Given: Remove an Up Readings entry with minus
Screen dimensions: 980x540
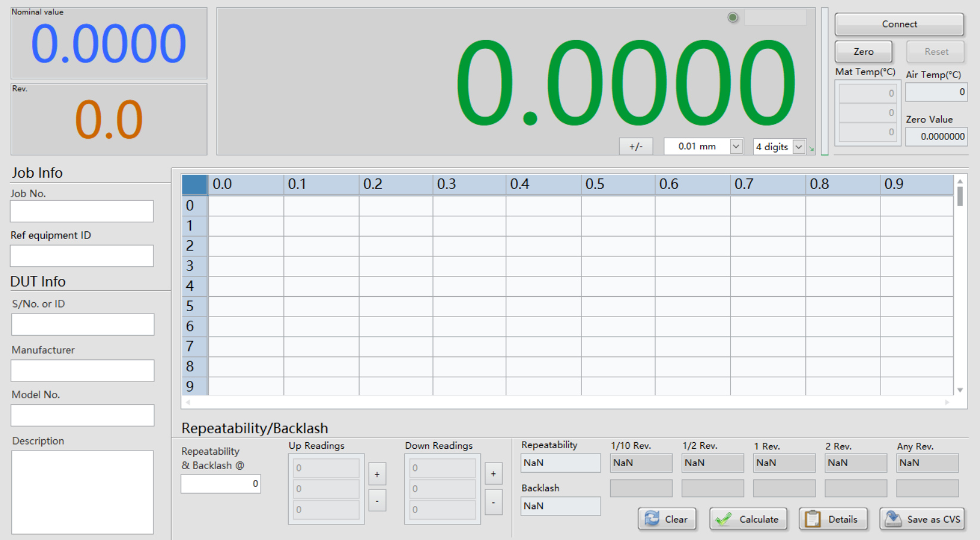Looking at the screenshot, I should pos(377,501).
